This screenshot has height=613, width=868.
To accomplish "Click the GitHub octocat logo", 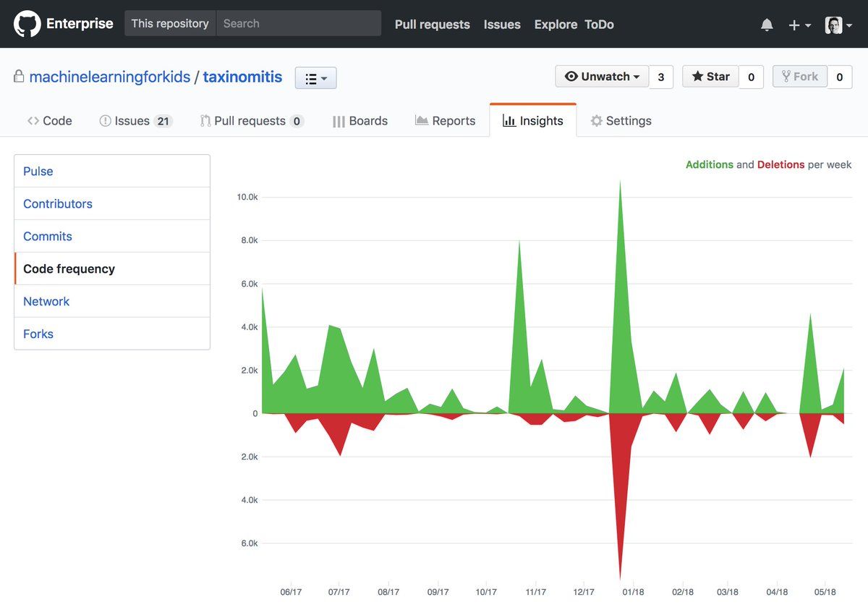I will (27, 24).
